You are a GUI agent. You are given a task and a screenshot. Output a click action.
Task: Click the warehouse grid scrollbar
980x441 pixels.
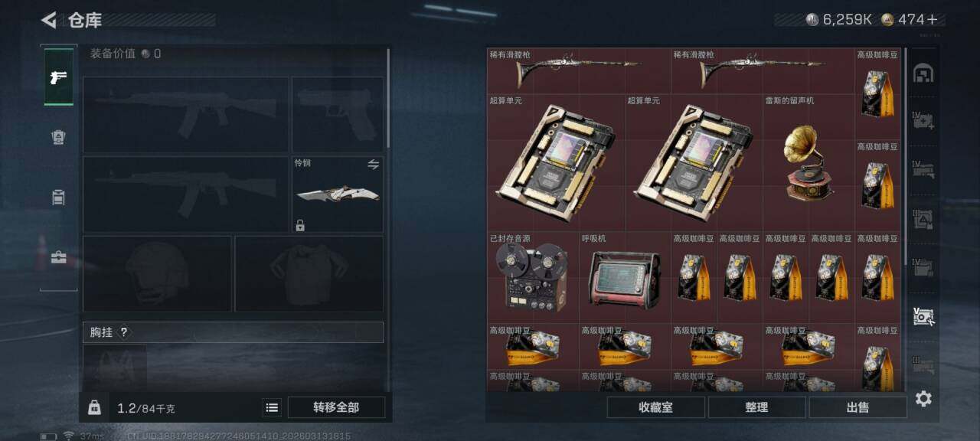pos(906,153)
